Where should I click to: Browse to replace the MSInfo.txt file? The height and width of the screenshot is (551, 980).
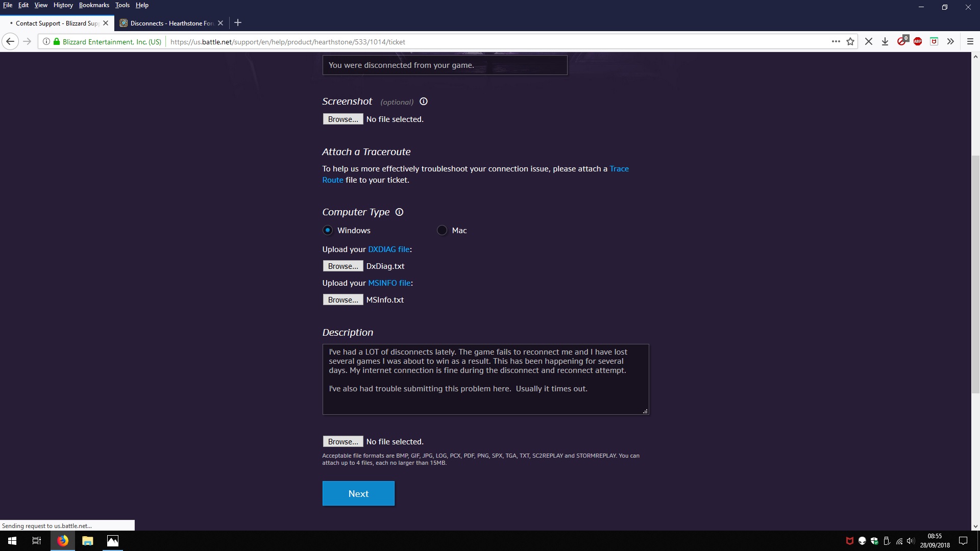[x=343, y=300]
